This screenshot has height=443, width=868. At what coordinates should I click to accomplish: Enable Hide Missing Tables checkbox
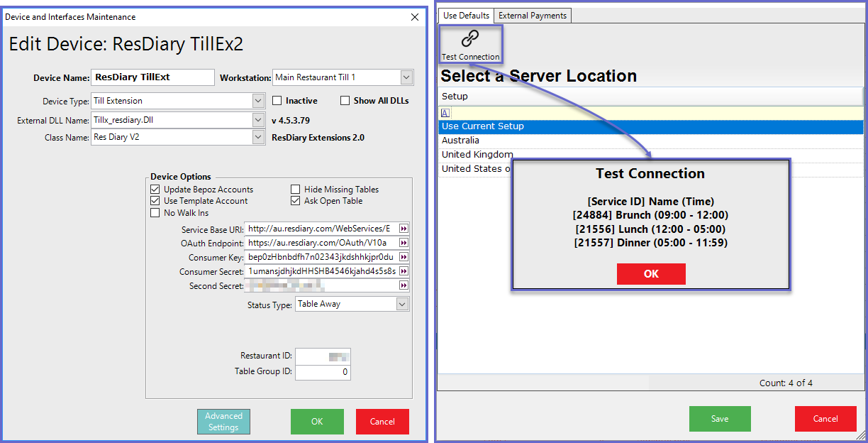[296, 190]
